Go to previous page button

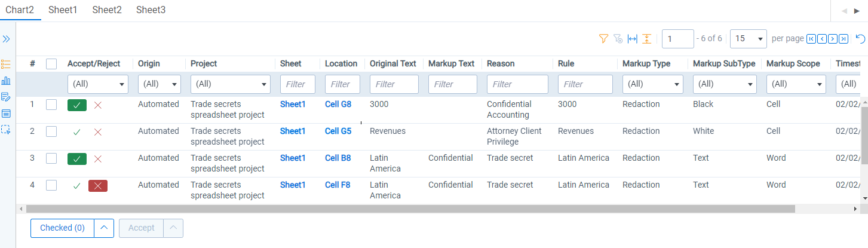tap(822, 39)
